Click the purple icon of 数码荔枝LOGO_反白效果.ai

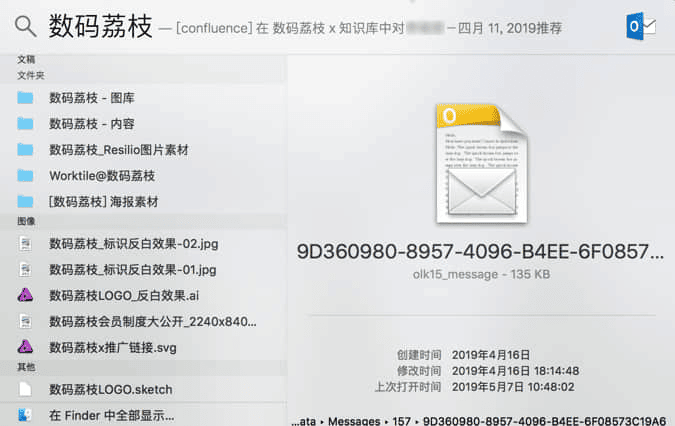tap(25, 295)
